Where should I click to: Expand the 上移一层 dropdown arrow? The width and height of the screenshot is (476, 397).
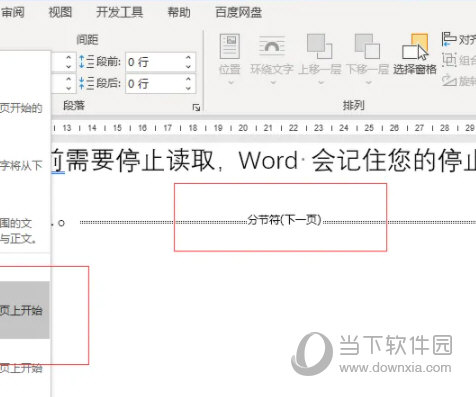(321, 82)
